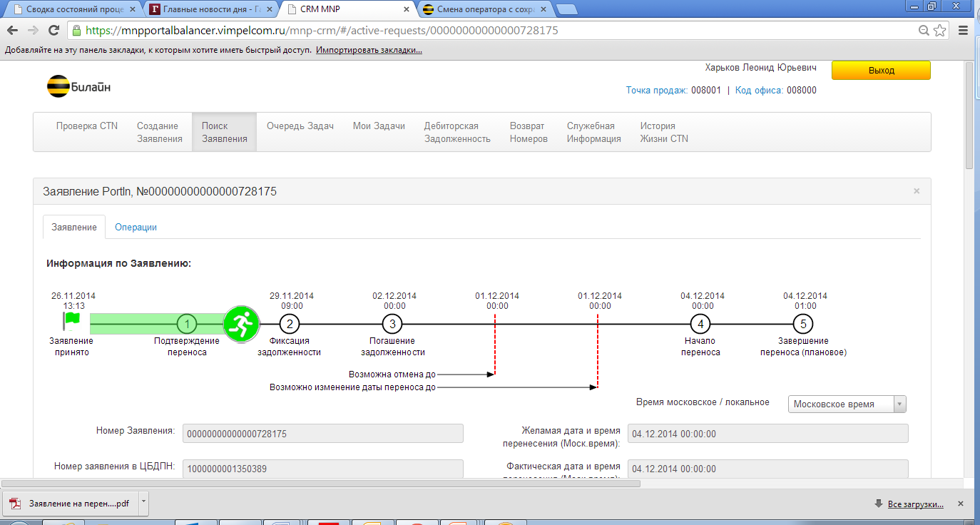Select timeline step 1 Подтверждение переноса
Viewport: 980px width, 525px height.
186,324
